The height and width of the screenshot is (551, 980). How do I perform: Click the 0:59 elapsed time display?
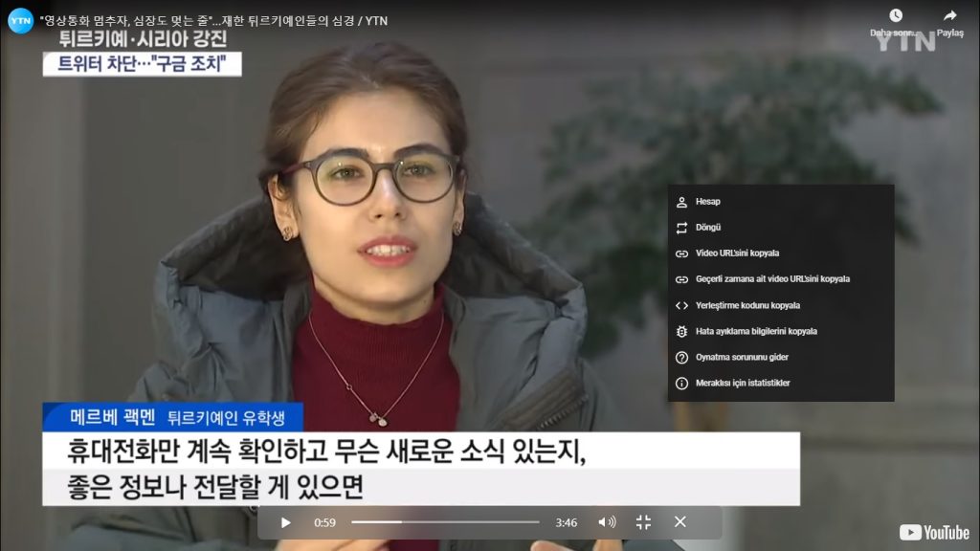(324, 522)
